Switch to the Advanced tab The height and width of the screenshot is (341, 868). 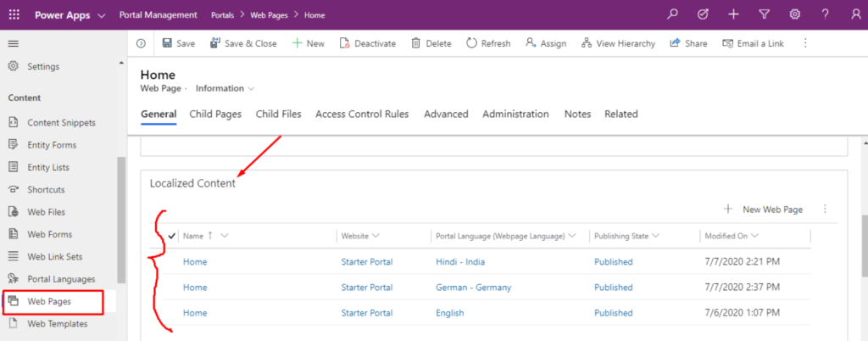pyautogui.click(x=446, y=114)
